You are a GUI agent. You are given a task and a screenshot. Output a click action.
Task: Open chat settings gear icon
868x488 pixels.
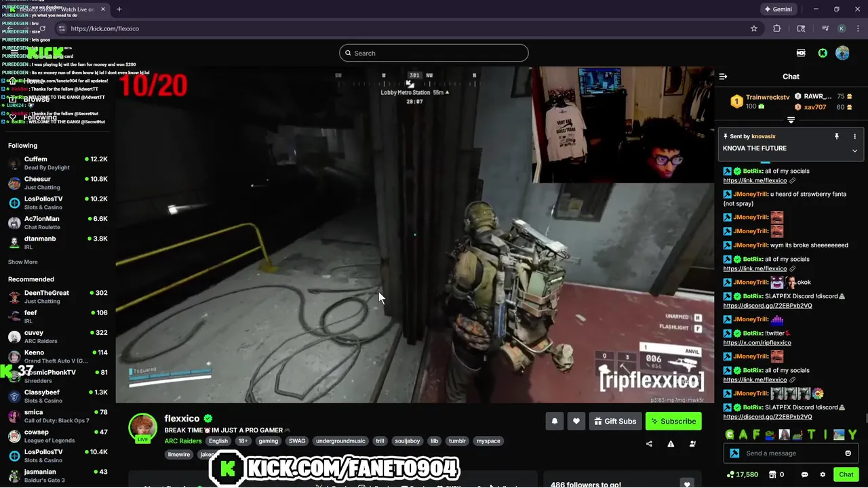point(823,474)
